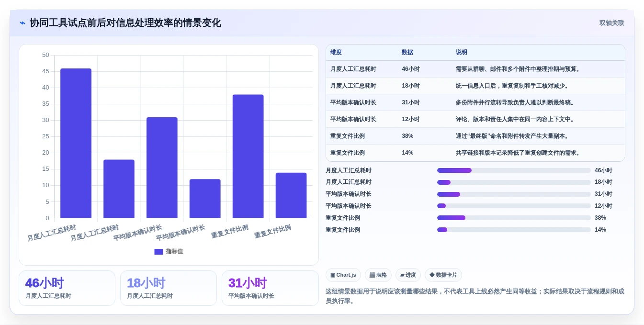Click the progress bar labeled 46小时
Screen dimensions: 644x325
tap(514, 170)
